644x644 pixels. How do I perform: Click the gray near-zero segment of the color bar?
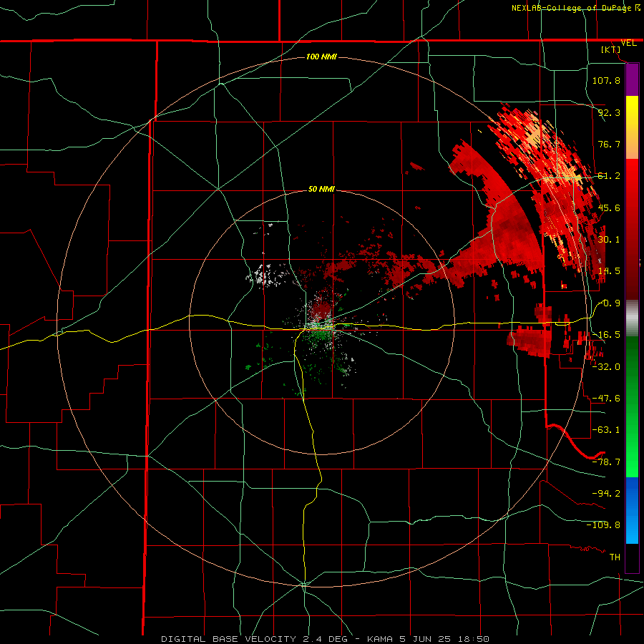tap(632, 318)
